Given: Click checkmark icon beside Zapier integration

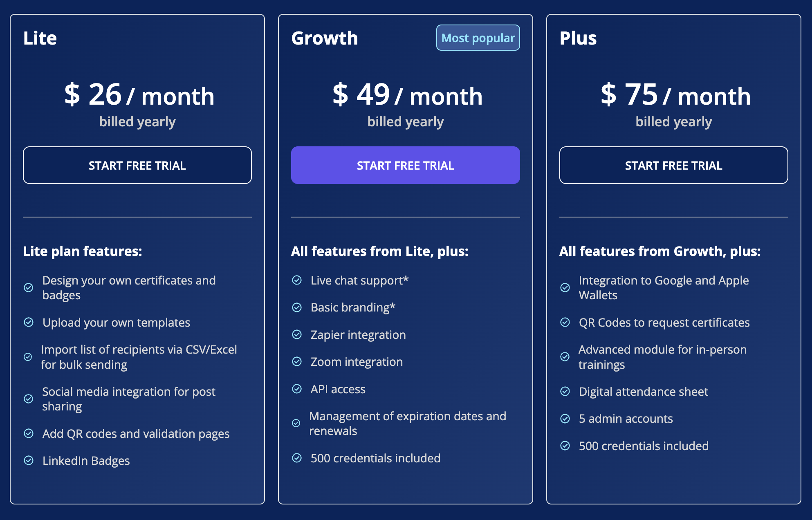Looking at the screenshot, I should [297, 334].
